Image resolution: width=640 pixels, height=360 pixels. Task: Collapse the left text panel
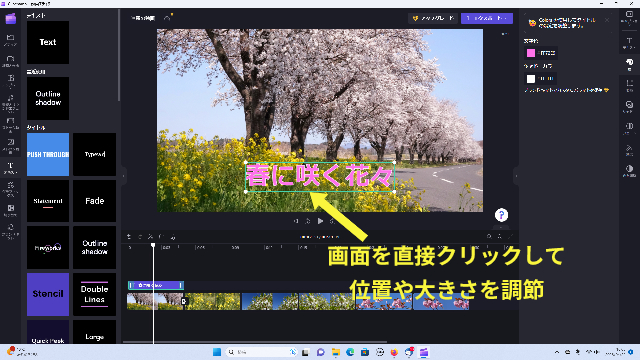[124, 176]
